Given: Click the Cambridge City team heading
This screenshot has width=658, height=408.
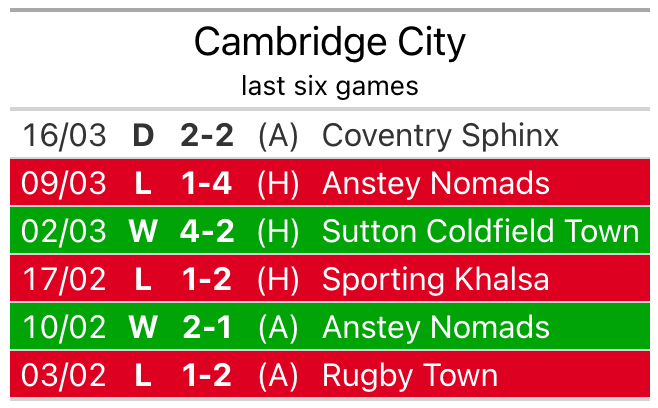Looking at the screenshot, I should (329, 42).
